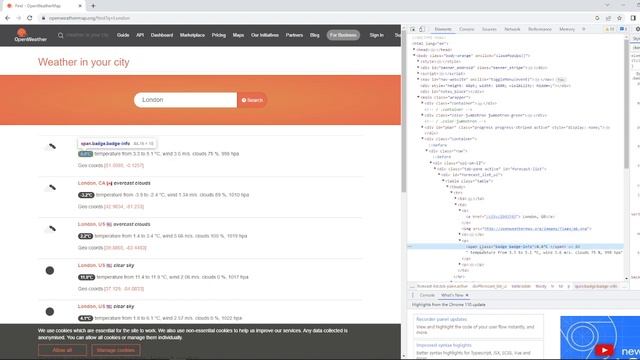Switch to the Console tab in DevTools
640x360 pixels.
point(467,29)
